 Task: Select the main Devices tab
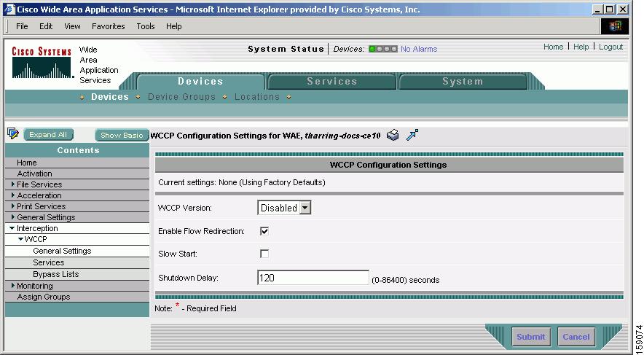coord(200,82)
